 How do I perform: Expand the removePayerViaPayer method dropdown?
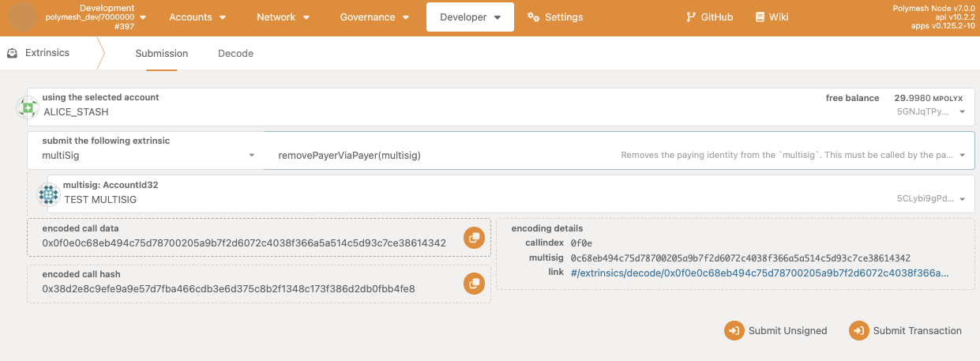click(x=961, y=156)
